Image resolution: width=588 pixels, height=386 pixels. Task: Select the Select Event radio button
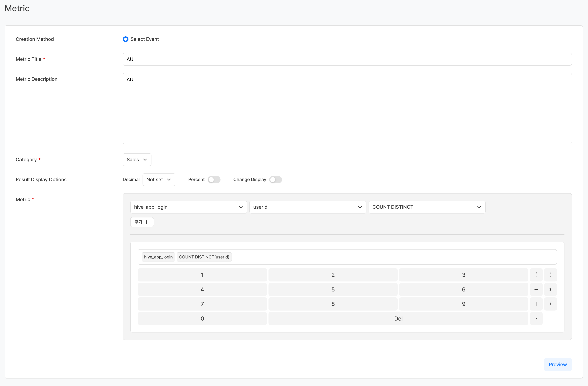(126, 39)
